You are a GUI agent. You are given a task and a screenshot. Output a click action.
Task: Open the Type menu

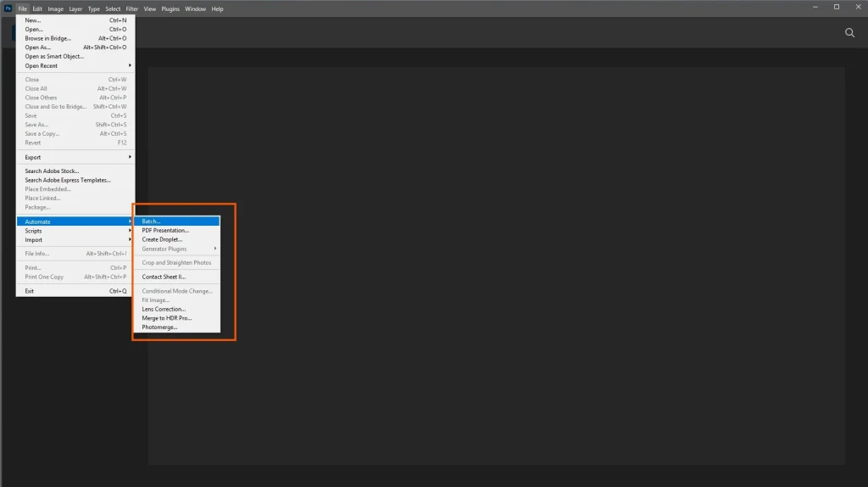[x=93, y=8]
